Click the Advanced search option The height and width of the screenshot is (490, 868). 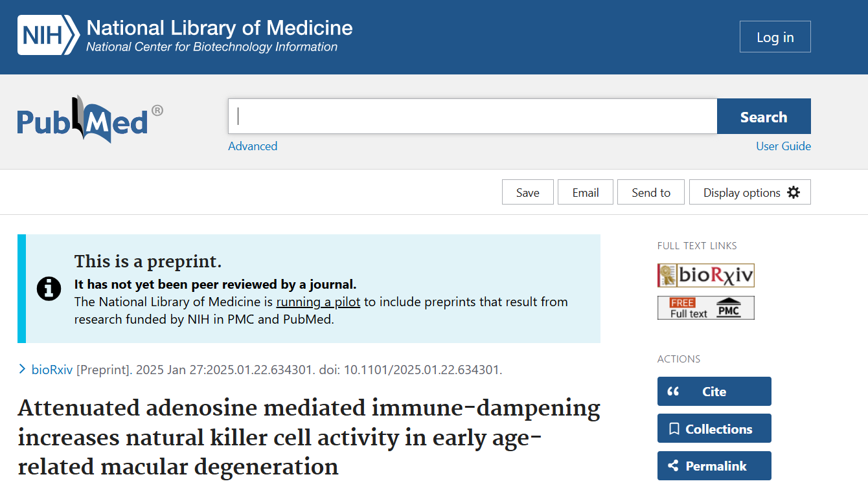[253, 146]
